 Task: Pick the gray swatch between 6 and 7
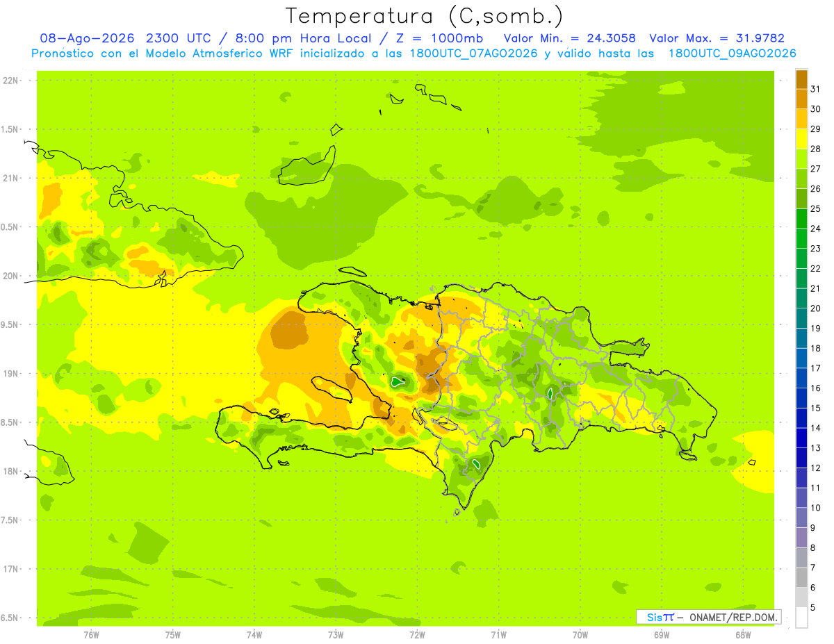click(x=802, y=577)
